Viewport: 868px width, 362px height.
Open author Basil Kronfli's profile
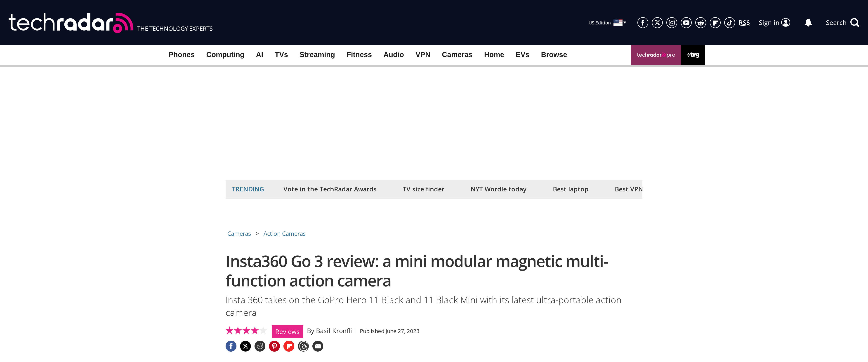click(334, 331)
